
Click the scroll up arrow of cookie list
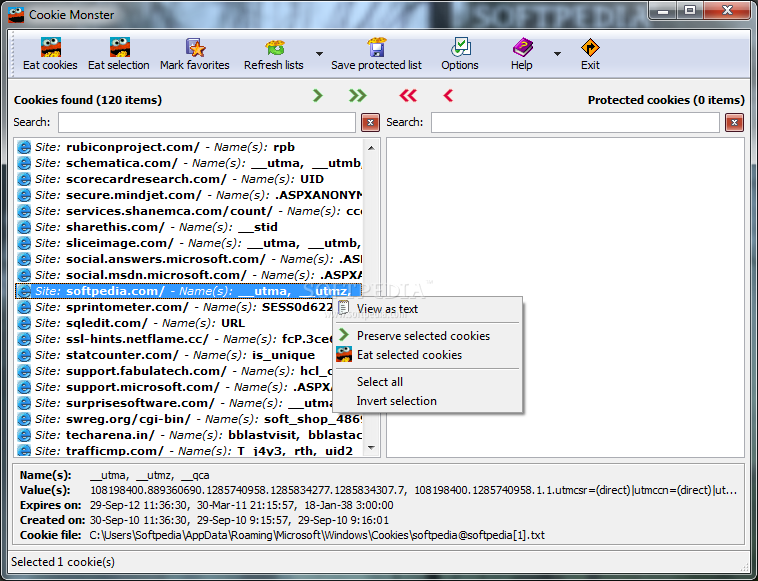371,147
